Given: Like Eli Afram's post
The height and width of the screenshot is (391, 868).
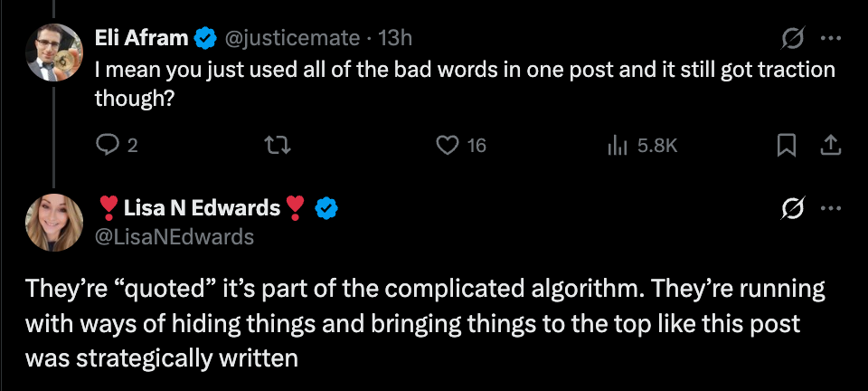Looking at the screenshot, I should pos(447,145).
